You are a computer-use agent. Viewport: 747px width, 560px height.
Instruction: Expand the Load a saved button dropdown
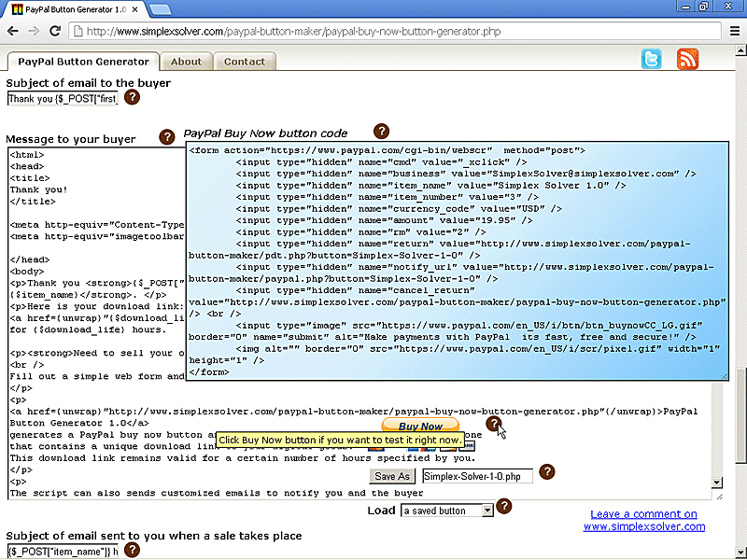pos(447,511)
